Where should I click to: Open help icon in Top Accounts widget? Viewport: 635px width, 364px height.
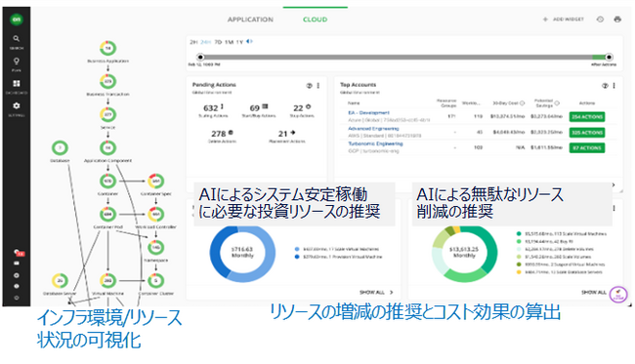click(x=605, y=86)
